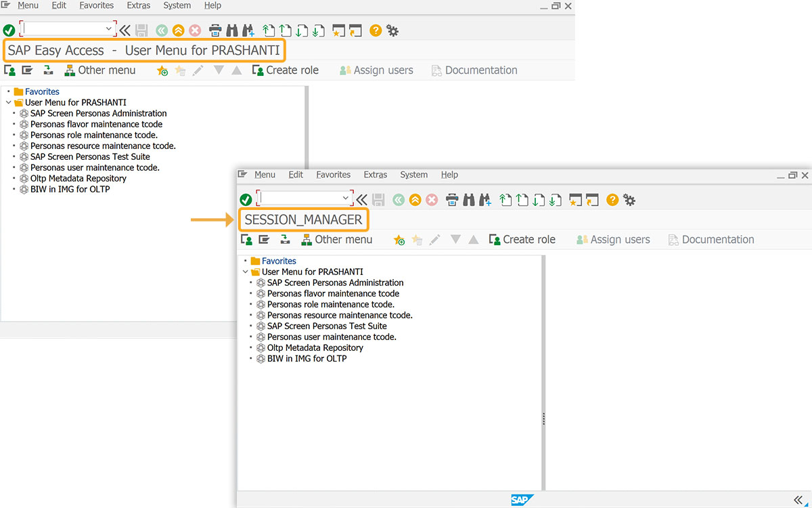812x508 pixels.
Task: Click the green Enter checkmark in SESSION_MANAGER window
Action: (246, 200)
